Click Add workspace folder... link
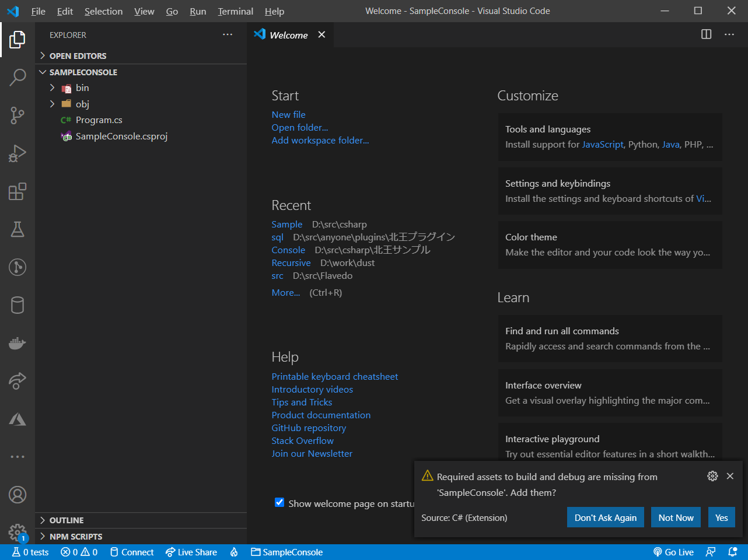748x560 pixels. point(320,140)
